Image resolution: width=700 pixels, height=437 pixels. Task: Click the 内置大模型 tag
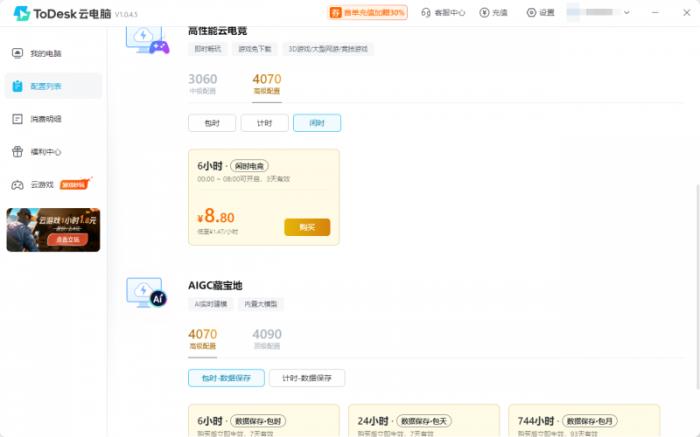click(x=261, y=304)
